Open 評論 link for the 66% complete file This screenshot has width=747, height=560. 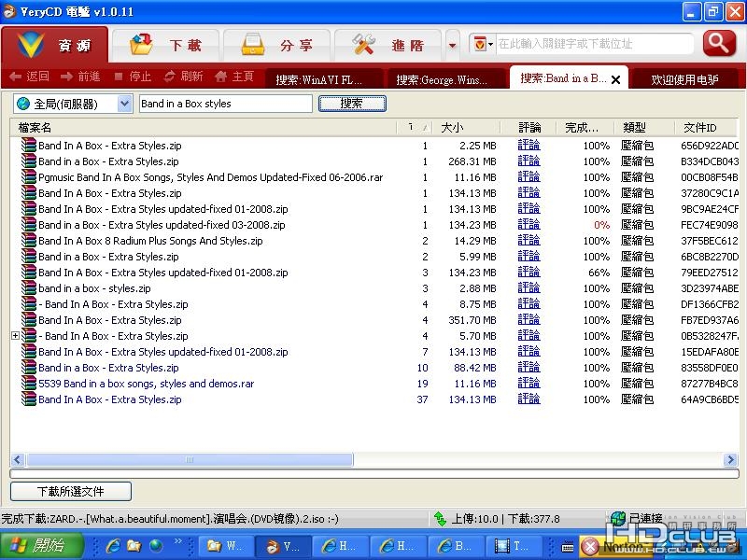[529, 273]
